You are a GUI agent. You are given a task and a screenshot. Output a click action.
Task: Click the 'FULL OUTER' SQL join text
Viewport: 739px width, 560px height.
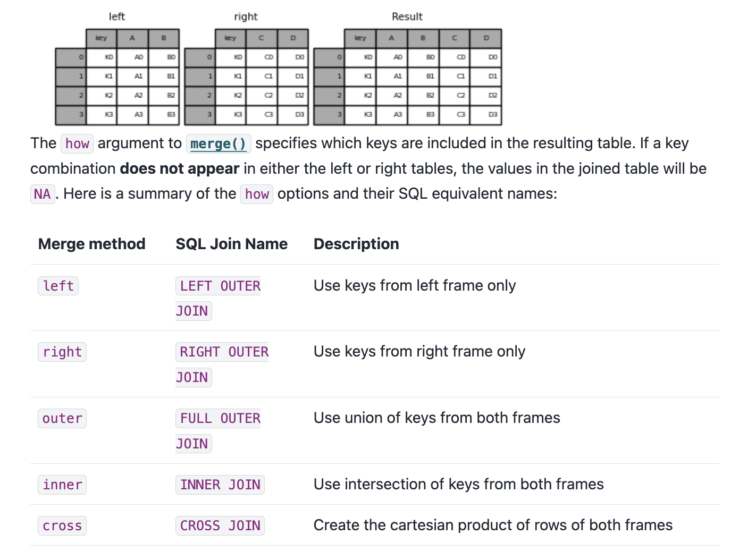(220, 418)
